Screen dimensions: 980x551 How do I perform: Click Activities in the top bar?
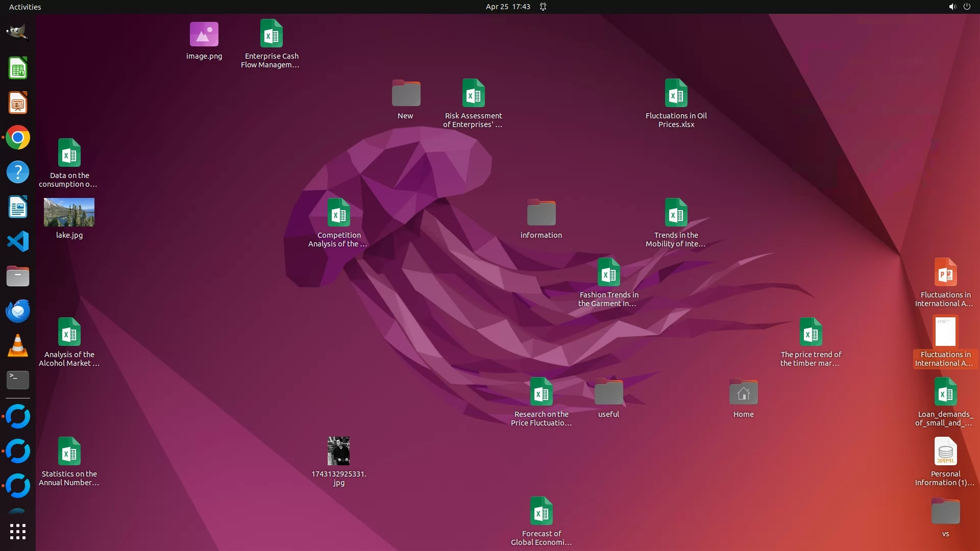tap(25, 7)
